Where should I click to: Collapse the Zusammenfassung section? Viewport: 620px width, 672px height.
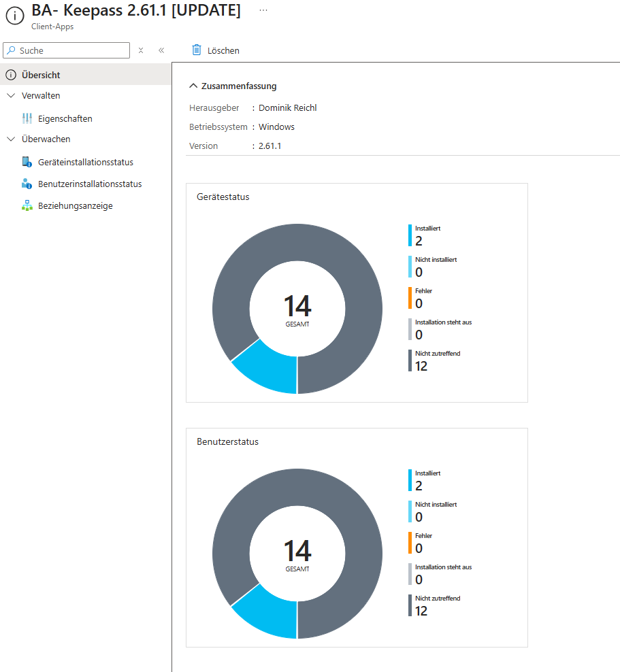tap(194, 86)
